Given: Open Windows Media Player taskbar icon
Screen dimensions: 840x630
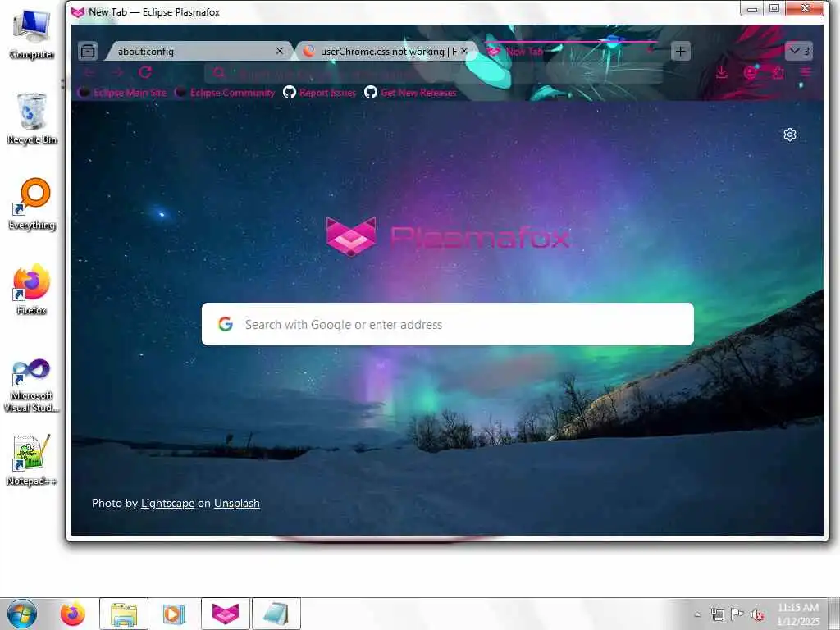Looking at the screenshot, I should [x=174, y=614].
